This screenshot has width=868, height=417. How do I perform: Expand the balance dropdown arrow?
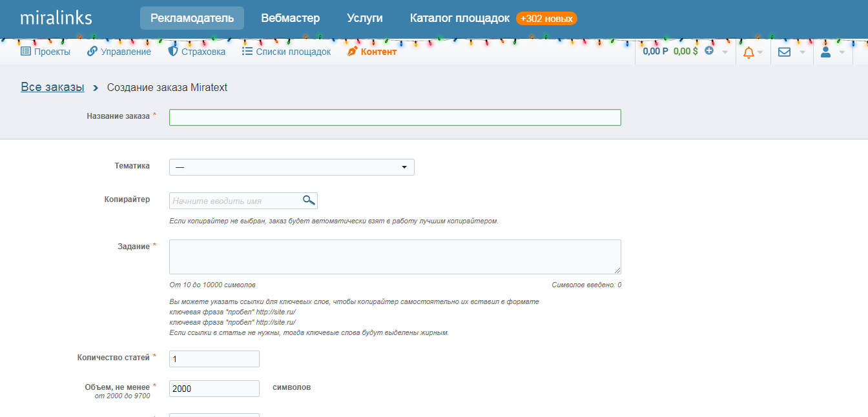(725, 52)
